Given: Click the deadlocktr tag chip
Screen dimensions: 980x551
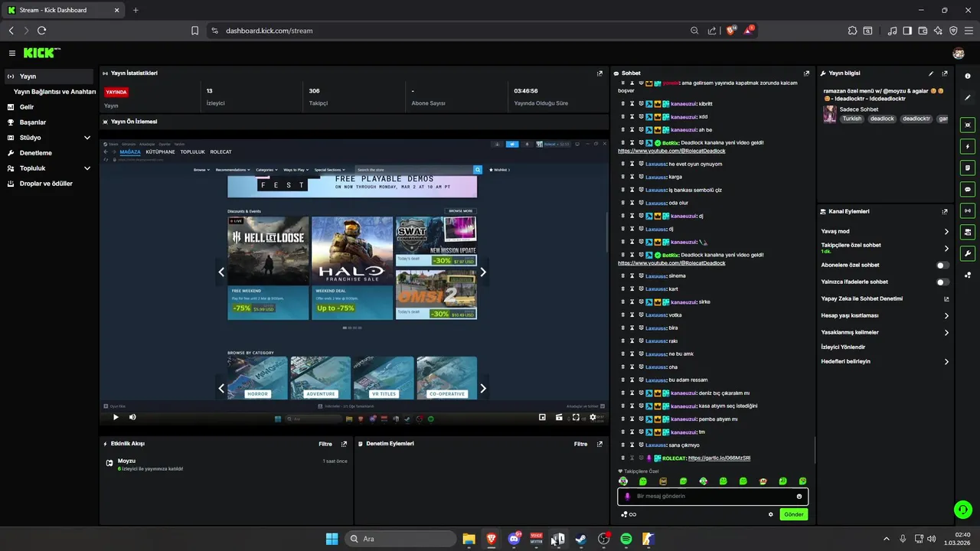Looking at the screenshot, I should tap(916, 119).
